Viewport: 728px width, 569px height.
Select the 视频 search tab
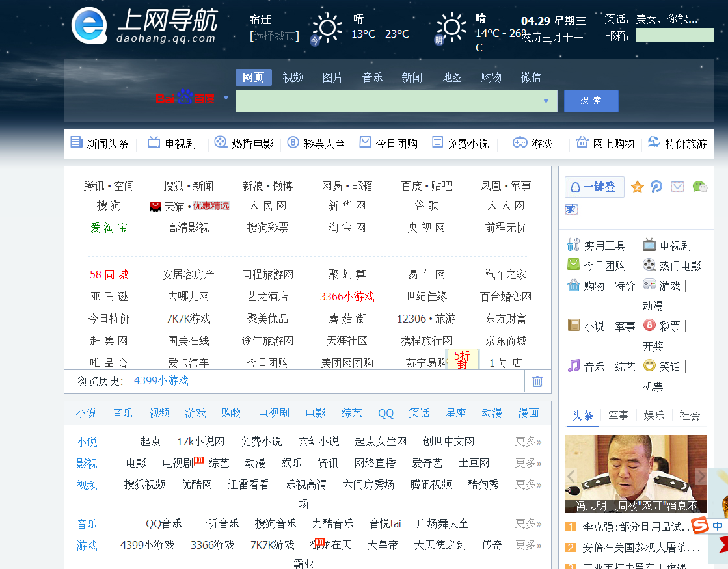293,77
